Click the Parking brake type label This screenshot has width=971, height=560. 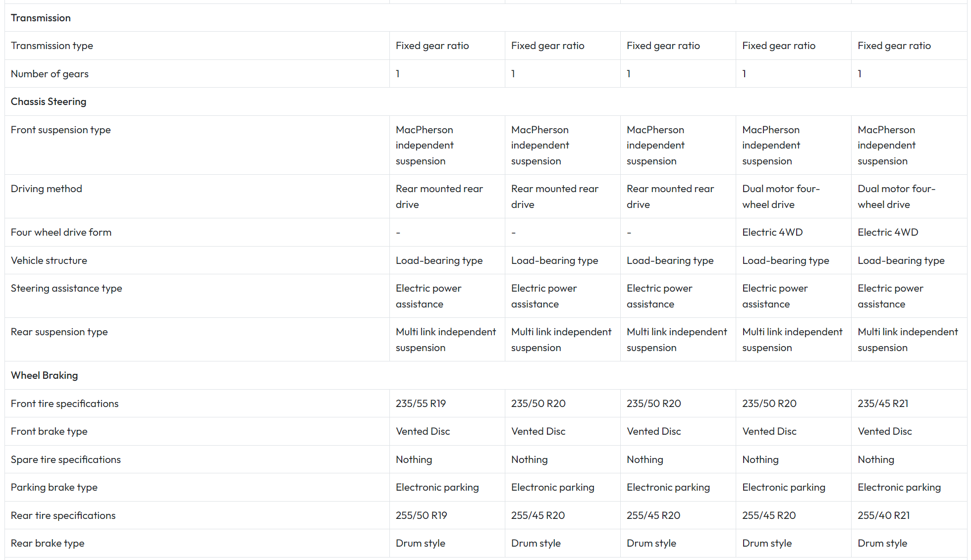point(54,487)
